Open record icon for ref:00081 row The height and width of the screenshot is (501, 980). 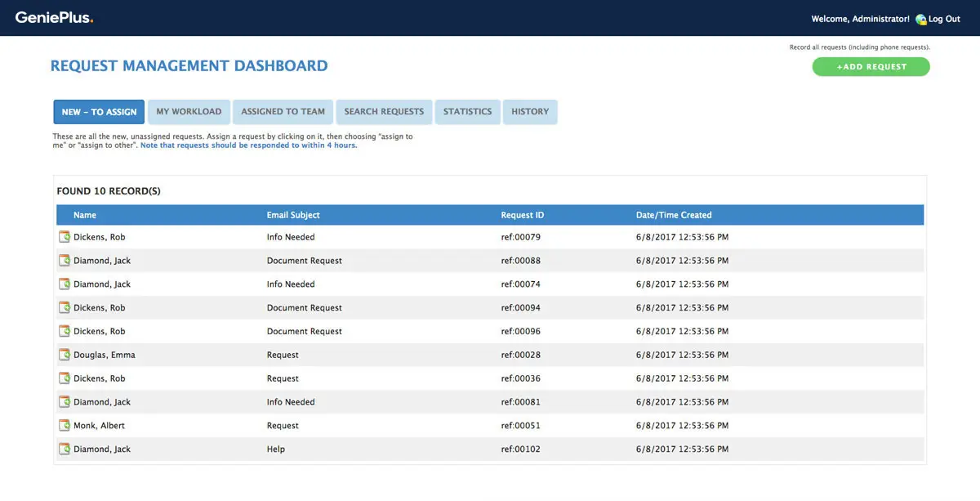(65, 402)
